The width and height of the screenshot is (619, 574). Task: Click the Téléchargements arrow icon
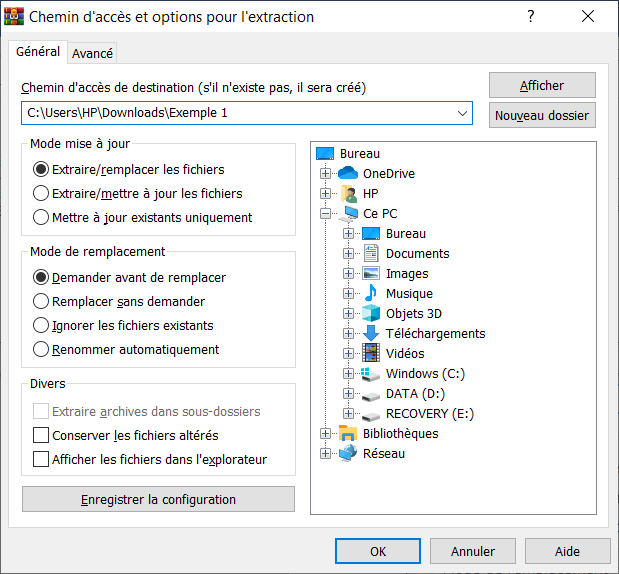371,334
